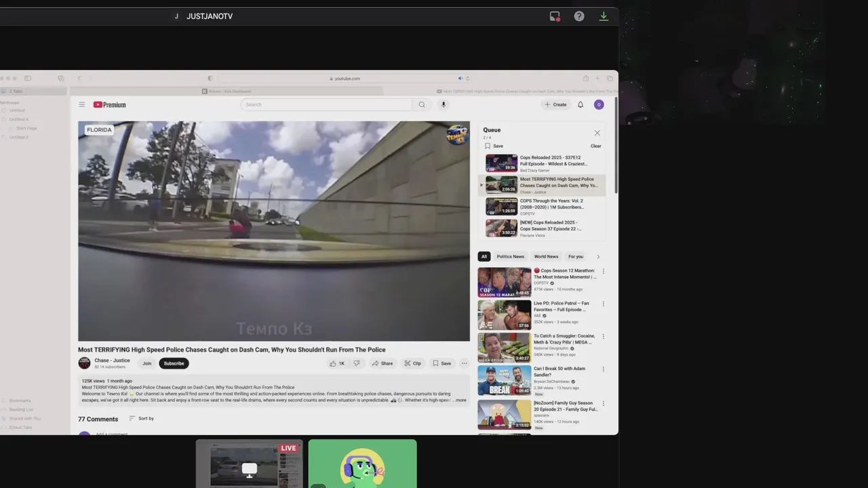Screen dimensions: 868x488
Task: Click the search magnifier button
Action: click(422, 104)
